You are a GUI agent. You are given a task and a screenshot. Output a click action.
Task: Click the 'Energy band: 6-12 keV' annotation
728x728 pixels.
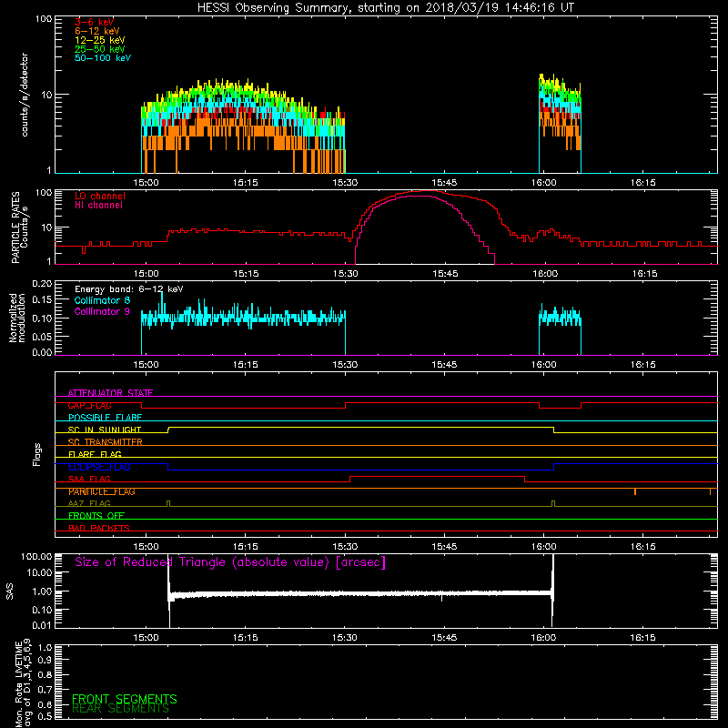(x=129, y=289)
